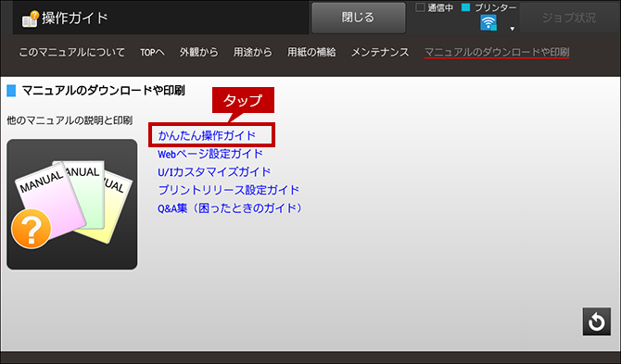Image resolution: width=621 pixels, height=364 pixels.
Task: Tap the 他のマニュアルの説明と印刷 text
Action: click(70, 120)
